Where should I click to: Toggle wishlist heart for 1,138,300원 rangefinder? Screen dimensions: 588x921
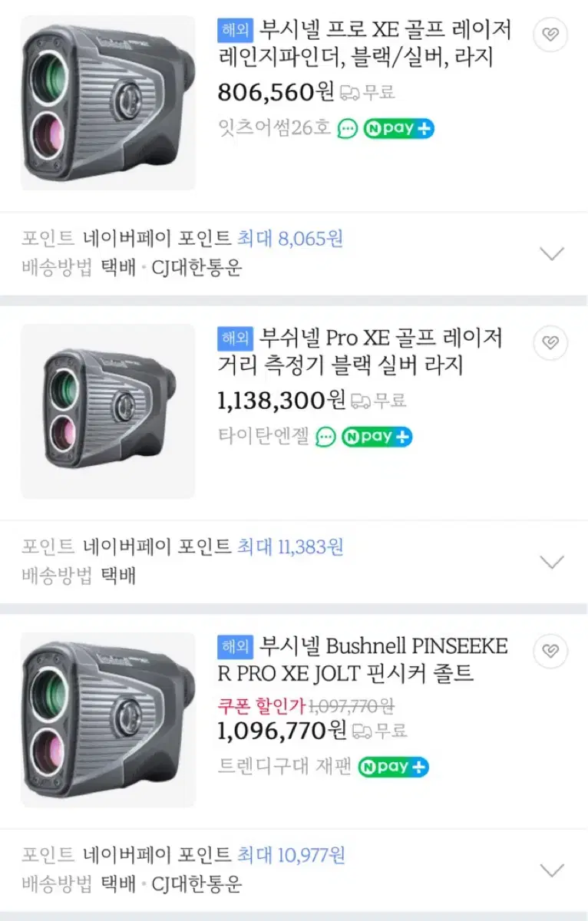[550, 342]
